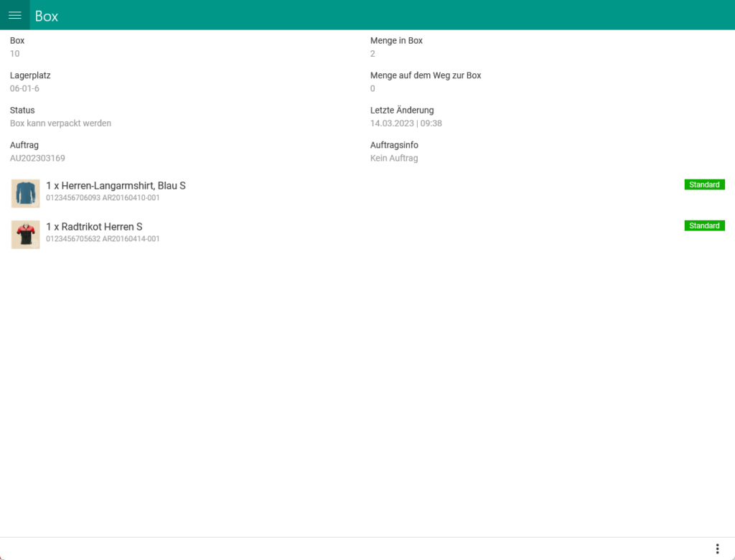735x560 pixels.
Task: Open the overflow menu at bottom right
Action: click(717, 548)
